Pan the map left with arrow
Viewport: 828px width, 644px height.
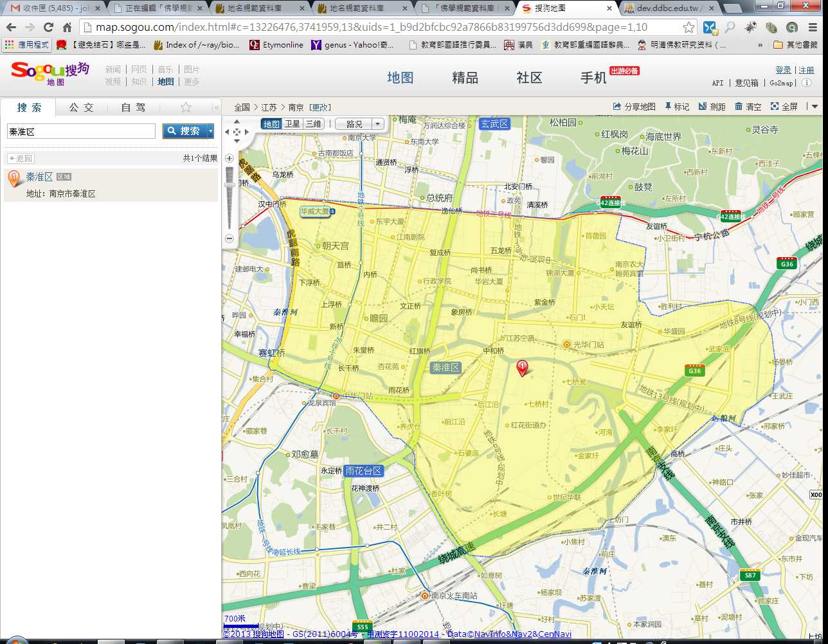point(226,132)
